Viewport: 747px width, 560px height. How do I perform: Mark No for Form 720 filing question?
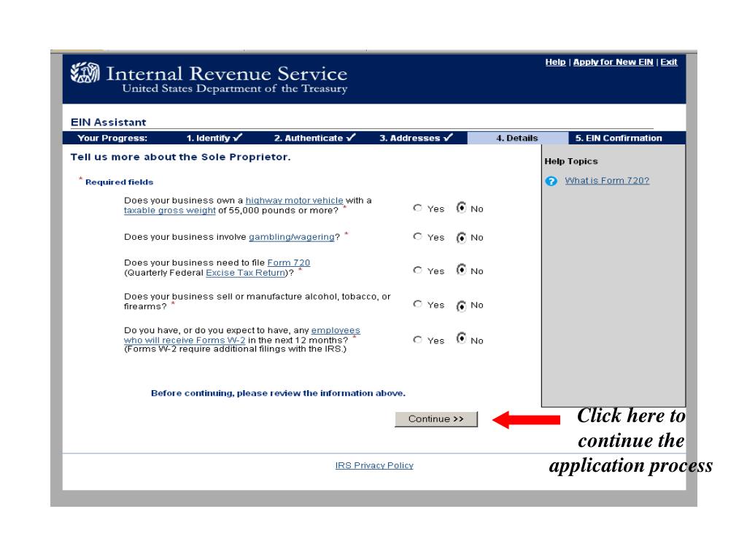coord(461,270)
